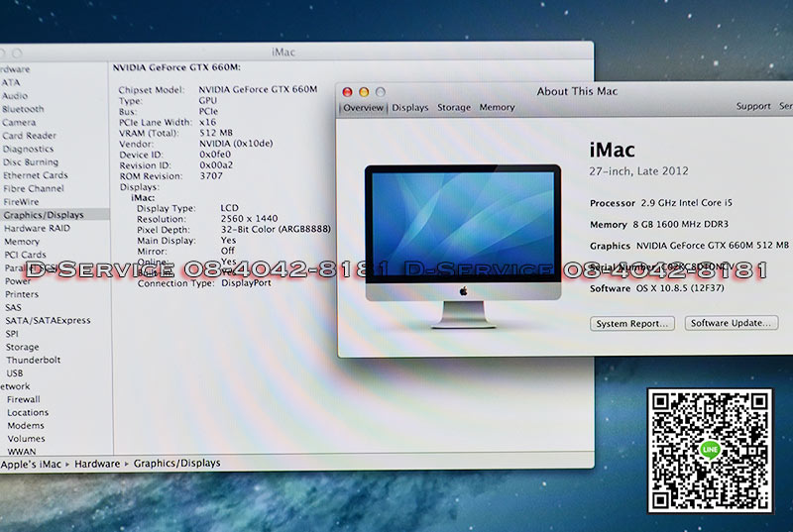The width and height of the screenshot is (793, 532).
Task: Click the VRAM value 512 MB
Action: tap(216, 133)
